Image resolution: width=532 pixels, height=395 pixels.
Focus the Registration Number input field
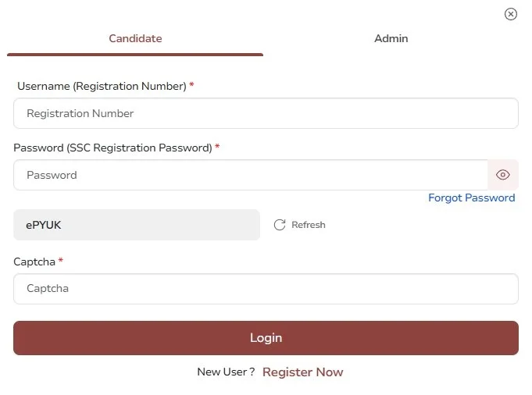click(266, 113)
